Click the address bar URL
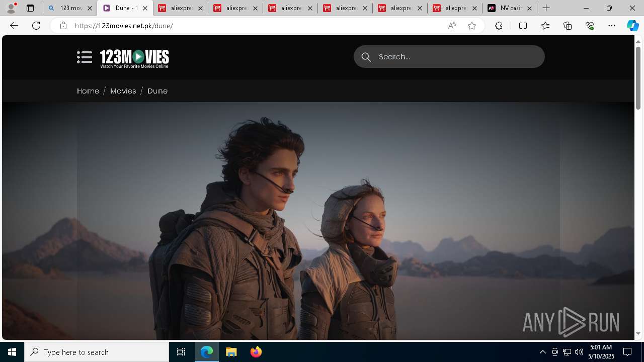Screen dimensions: 644x362 pos(124,26)
